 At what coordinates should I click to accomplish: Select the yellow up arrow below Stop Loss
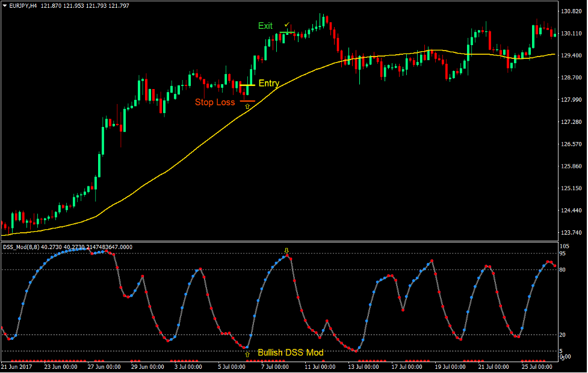[x=247, y=106]
